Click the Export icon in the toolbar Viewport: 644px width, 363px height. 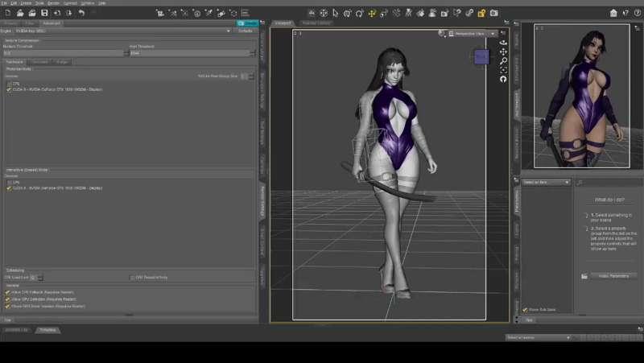tap(69, 13)
